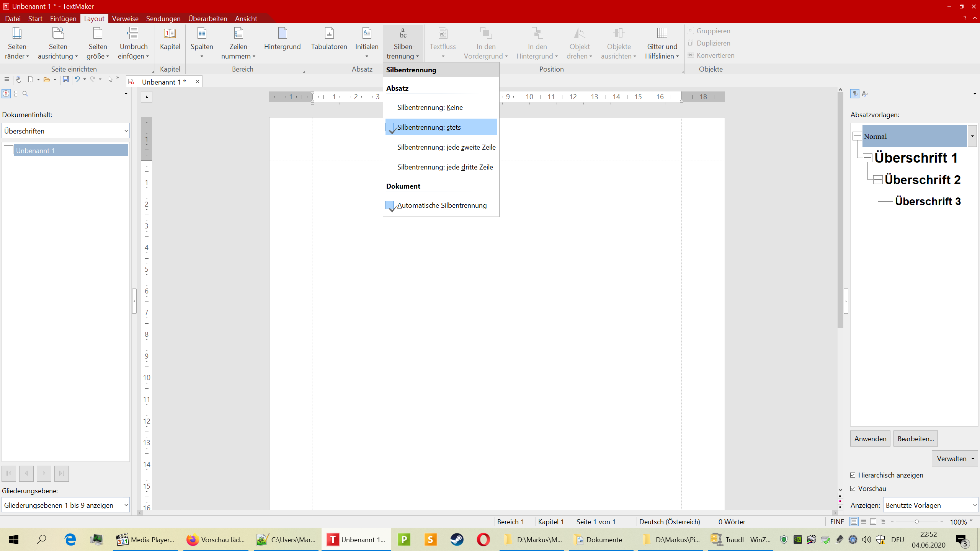980x551 pixels.
Task: Toggle the Vorschau checkbox
Action: 853,488
